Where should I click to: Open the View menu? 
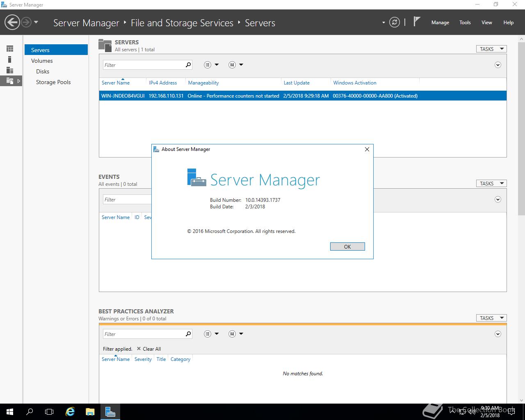pos(487,23)
